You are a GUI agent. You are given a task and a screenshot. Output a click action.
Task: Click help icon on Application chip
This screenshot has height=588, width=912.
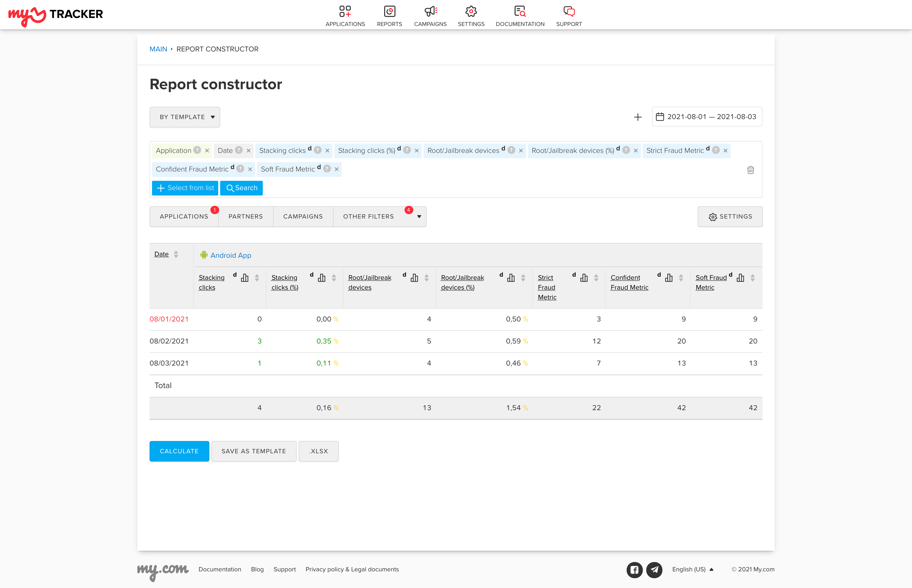[x=197, y=150]
